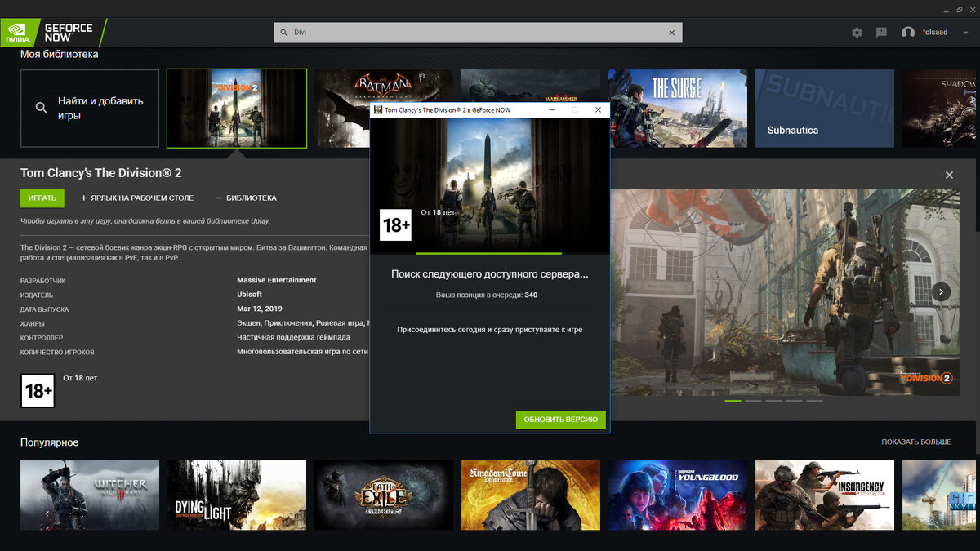
Task: Select the Subnautica library tile
Action: click(x=825, y=108)
